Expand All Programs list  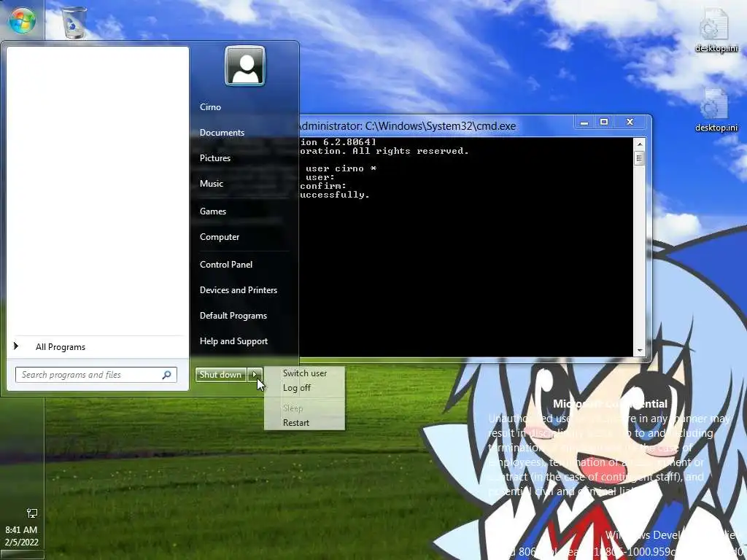tap(60, 347)
